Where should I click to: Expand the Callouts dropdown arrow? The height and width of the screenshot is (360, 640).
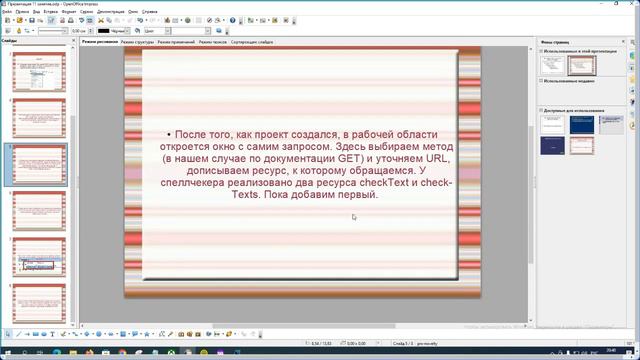pos(140,334)
